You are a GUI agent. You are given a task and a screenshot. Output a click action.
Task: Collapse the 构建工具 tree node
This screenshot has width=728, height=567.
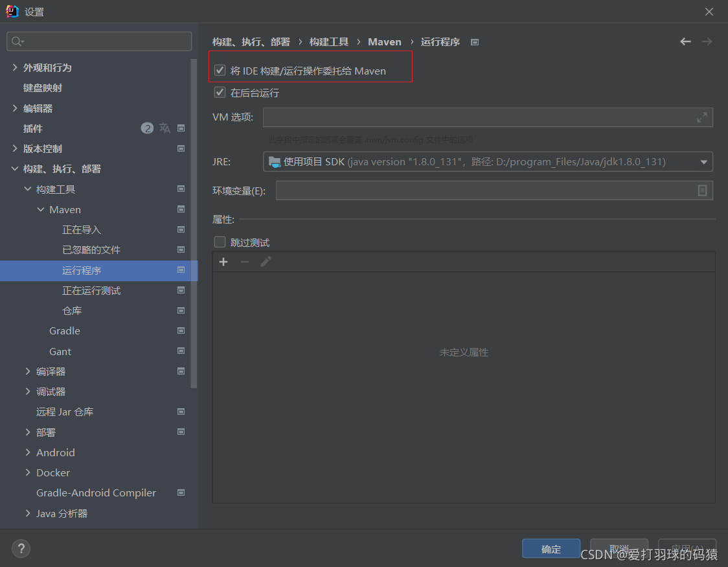click(28, 189)
